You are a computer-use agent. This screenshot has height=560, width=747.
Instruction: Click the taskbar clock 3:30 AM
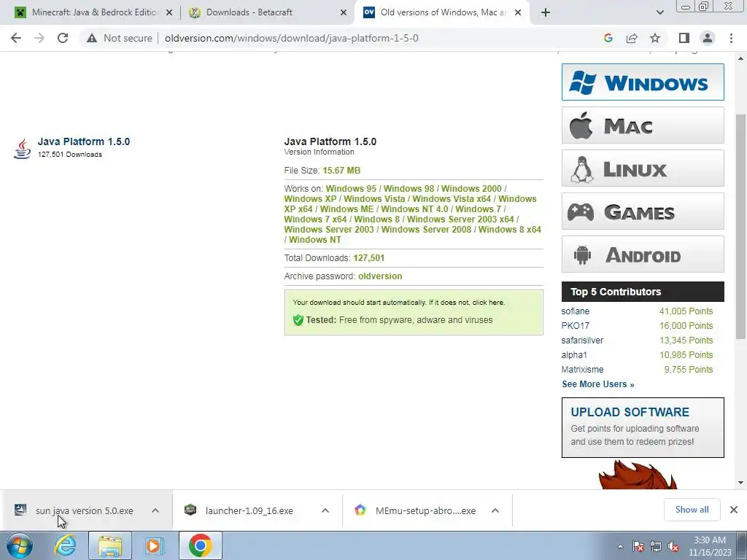(x=709, y=546)
